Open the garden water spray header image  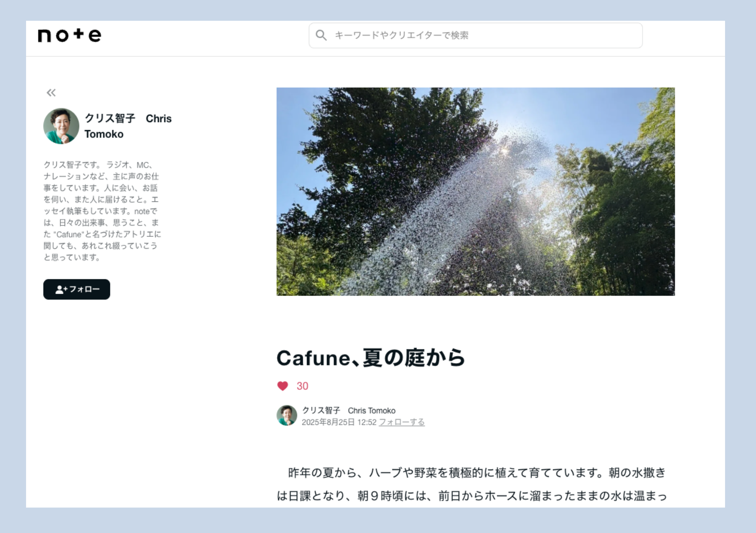coord(475,192)
